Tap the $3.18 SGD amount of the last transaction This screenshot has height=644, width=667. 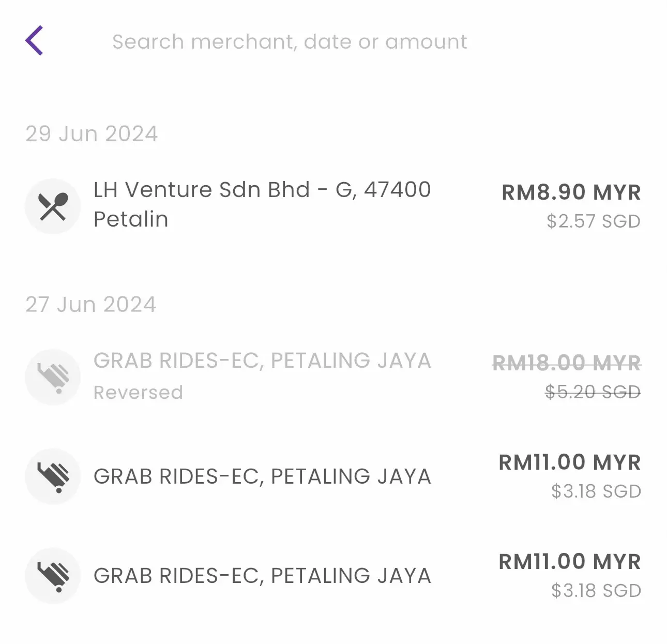tap(596, 591)
